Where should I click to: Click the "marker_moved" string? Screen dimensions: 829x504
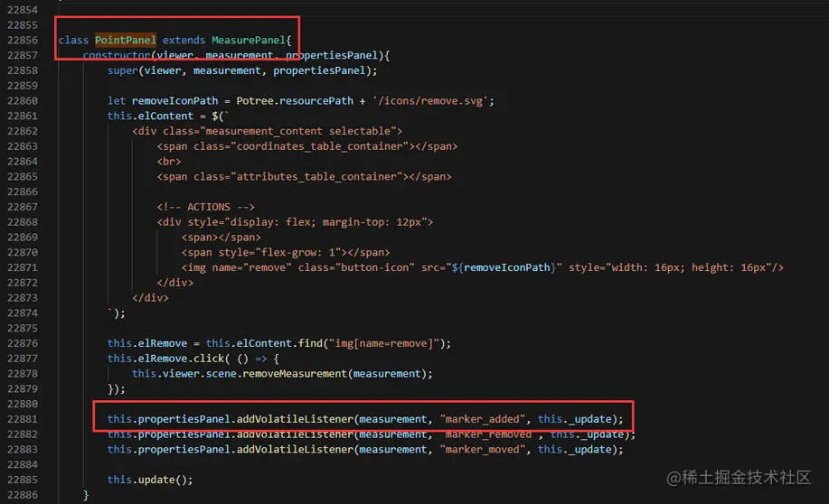[483, 450]
